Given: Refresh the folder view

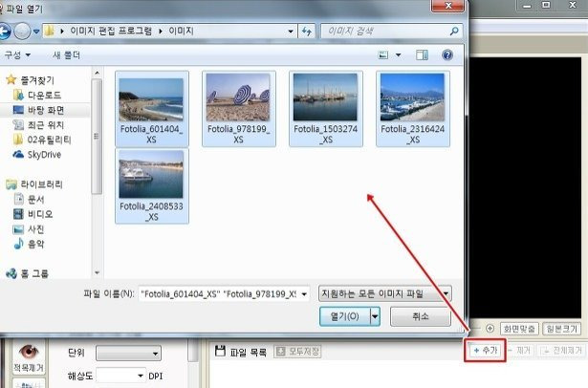Looking at the screenshot, I should [x=307, y=32].
